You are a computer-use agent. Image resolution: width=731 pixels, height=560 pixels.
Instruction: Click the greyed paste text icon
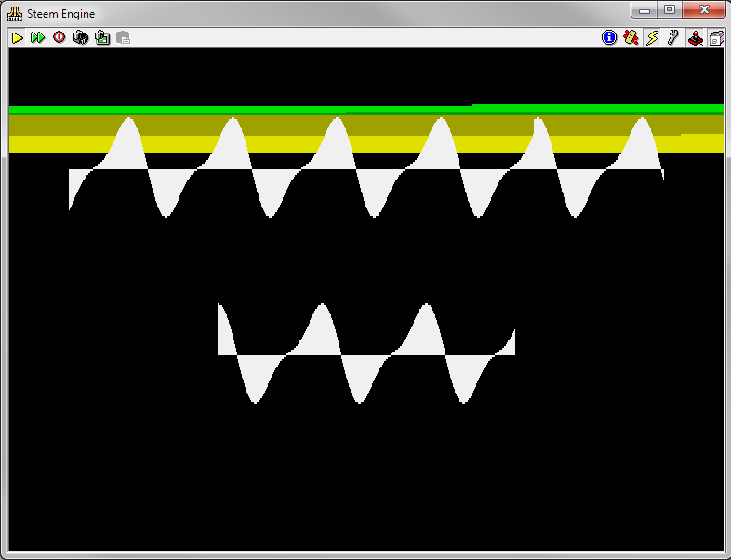[123, 38]
